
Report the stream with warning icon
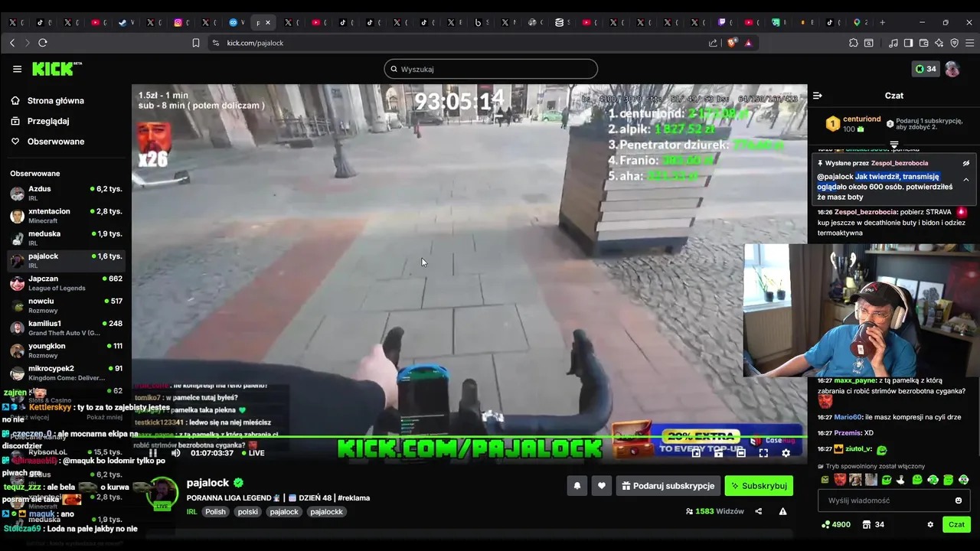[x=782, y=511]
